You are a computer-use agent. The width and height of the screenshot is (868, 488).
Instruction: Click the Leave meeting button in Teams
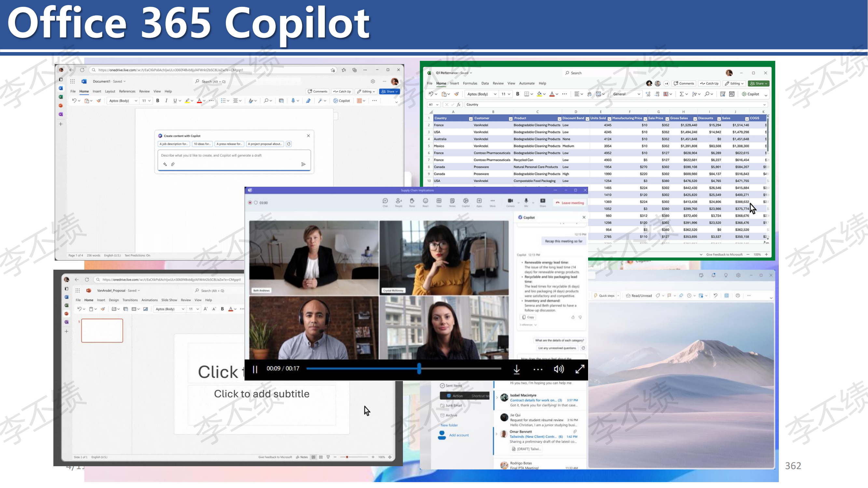(x=570, y=203)
